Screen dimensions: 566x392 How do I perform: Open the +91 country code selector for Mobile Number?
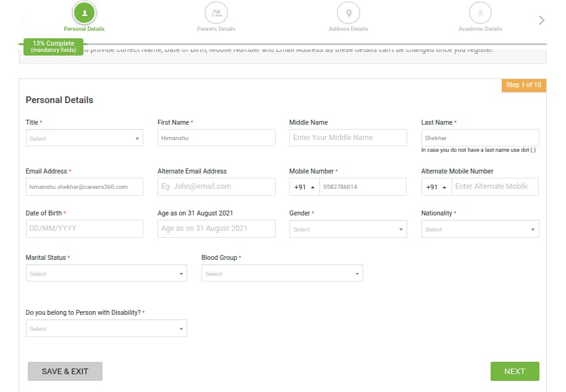coord(302,186)
